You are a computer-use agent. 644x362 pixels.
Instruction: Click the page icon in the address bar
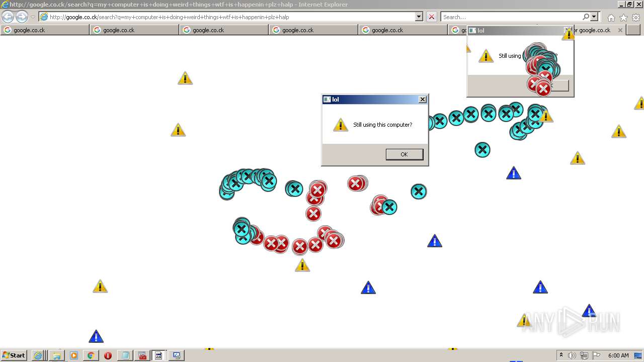click(44, 17)
